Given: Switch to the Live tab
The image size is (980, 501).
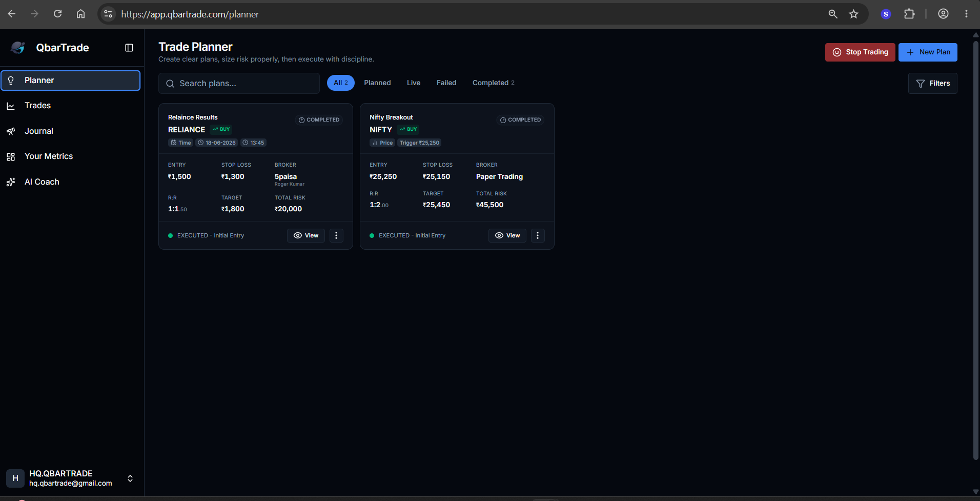Looking at the screenshot, I should click(x=414, y=83).
